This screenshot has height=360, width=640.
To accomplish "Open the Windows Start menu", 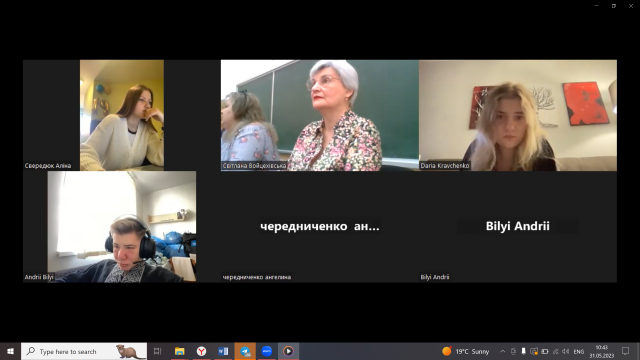I will click(x=10, y=351).
